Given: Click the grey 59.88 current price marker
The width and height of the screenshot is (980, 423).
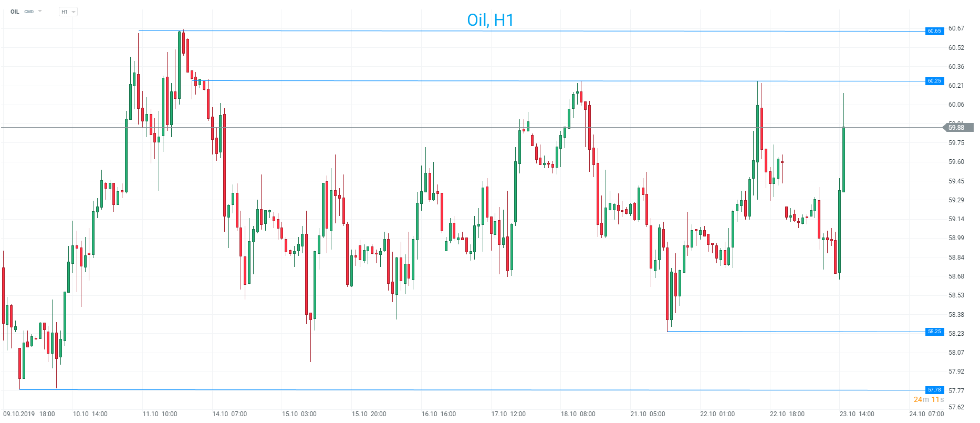Looking at the screenshot, I should click(957, 127).
